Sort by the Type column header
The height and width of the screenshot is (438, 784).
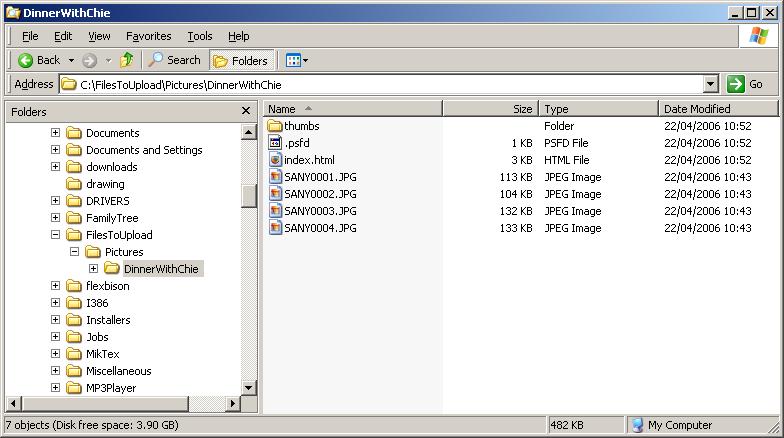(598, 108)
